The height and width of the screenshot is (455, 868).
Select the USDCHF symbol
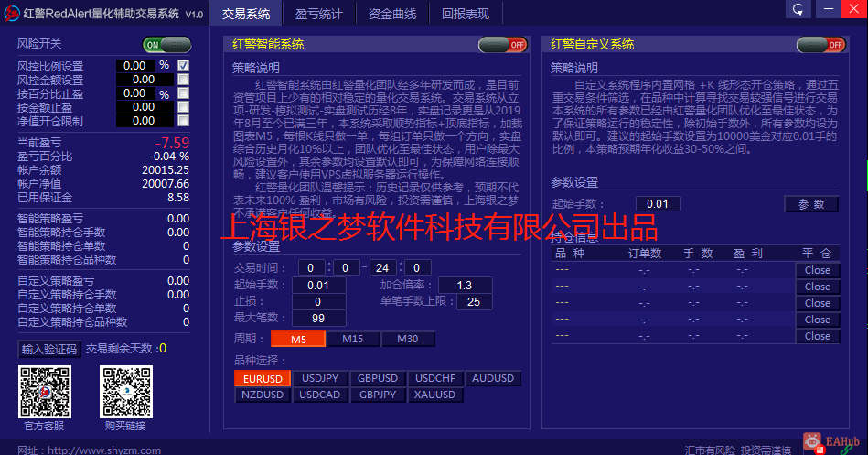pyautogui.click(x=435, y=378)
